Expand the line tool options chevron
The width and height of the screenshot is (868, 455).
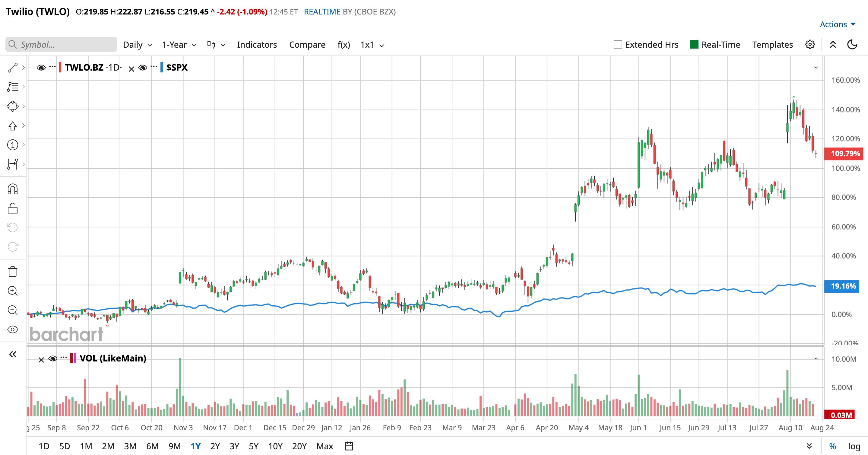pos(23,68)
